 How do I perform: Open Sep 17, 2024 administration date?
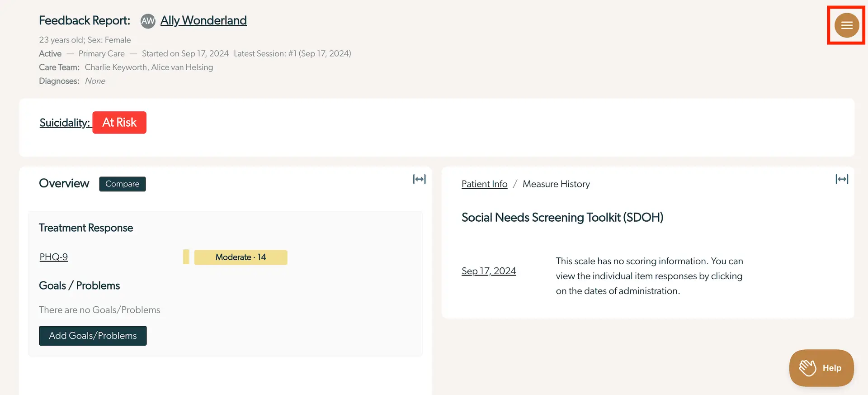[x=488, y=271]
